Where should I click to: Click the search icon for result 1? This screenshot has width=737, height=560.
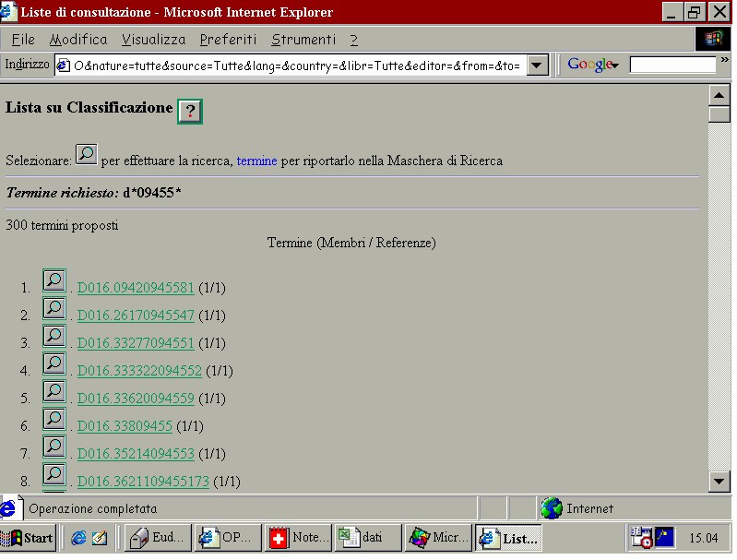54,280
